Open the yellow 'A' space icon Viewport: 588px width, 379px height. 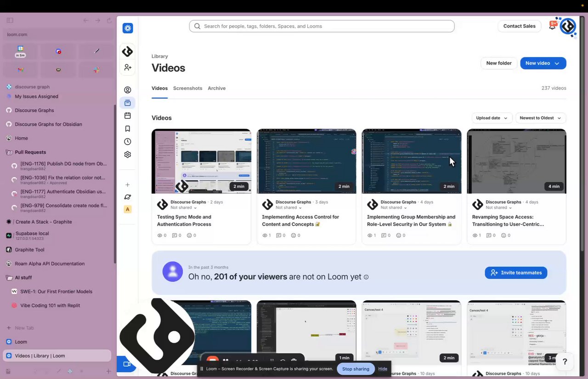point(128,209)
